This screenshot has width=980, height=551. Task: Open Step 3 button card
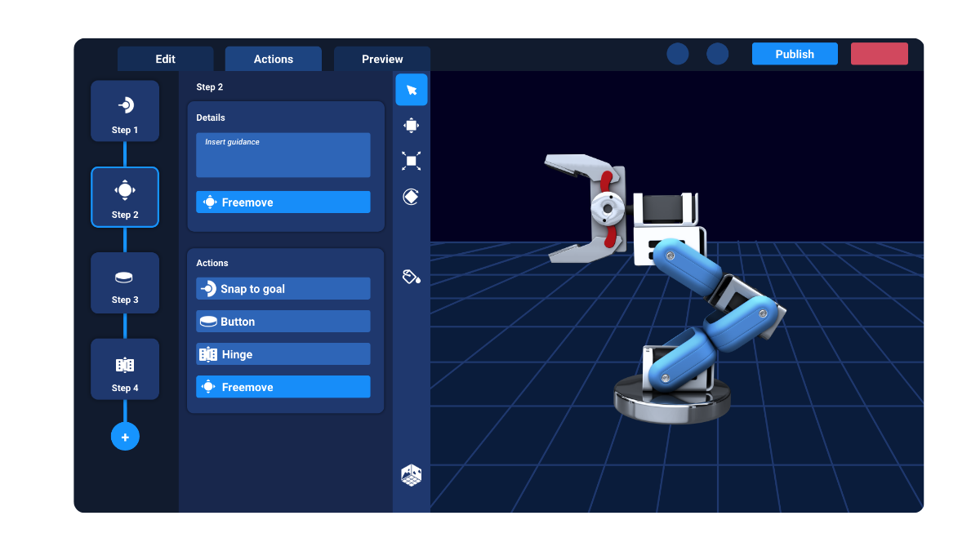click(125, 282)
